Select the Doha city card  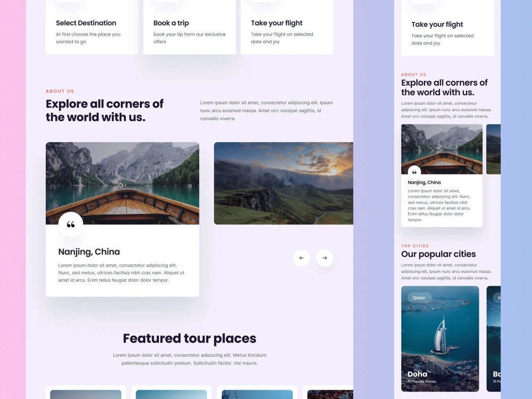coord(440,339)
